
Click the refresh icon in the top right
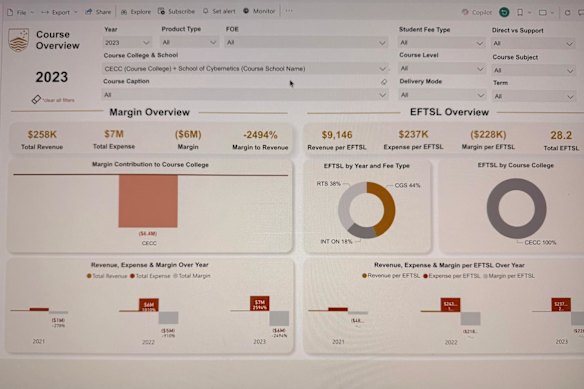(x=568, y=13)
